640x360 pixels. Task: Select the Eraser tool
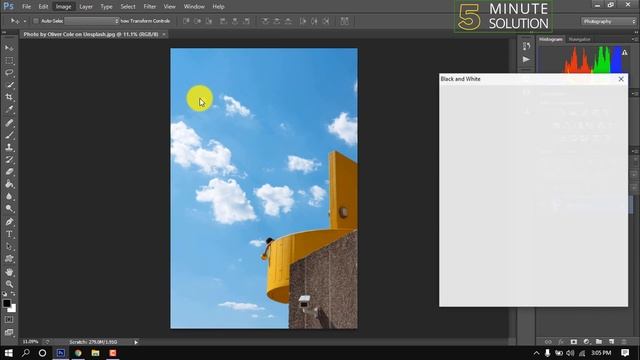tap(9, 171)
